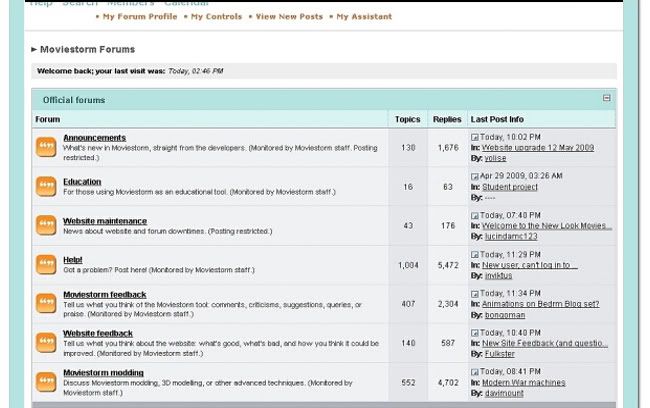The height and width of the screenshot is (408, 650).
Task: View lucindamc123's profile
Action: (511, 236)
